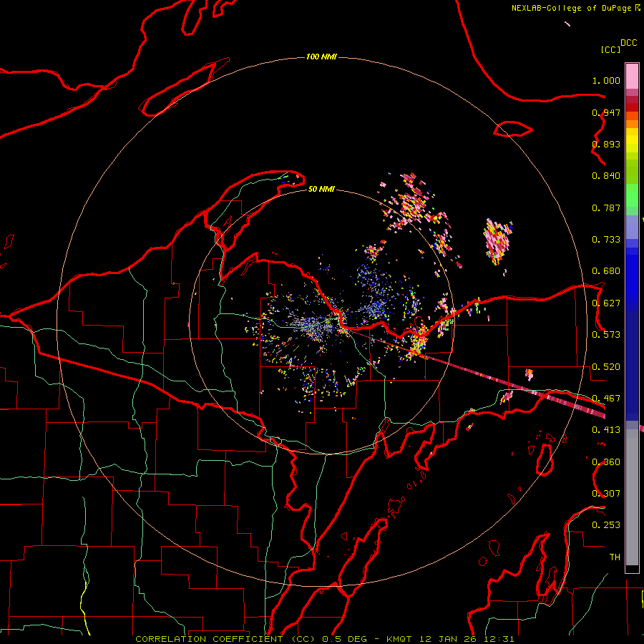Click the 100 NMI range ring label
The width and height of the screenshot is (644, 644).
pyautogui.click(x=321, y=57)
